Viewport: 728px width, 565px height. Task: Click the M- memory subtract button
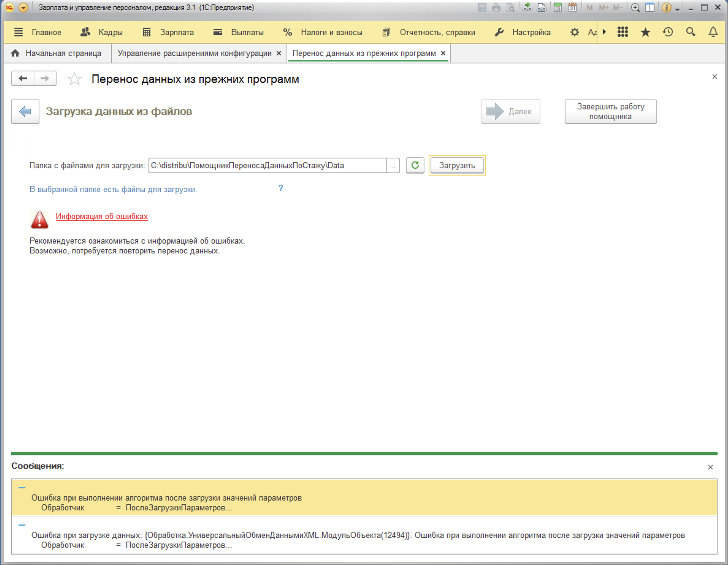pos(618,7)
